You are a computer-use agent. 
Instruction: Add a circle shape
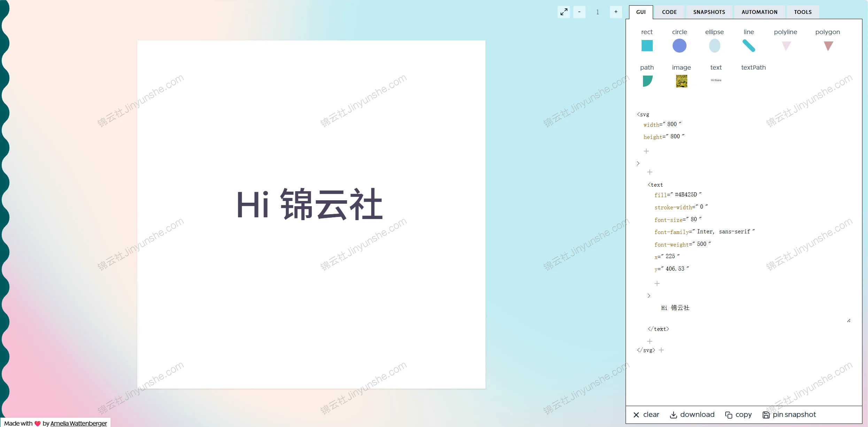[679, 41]
